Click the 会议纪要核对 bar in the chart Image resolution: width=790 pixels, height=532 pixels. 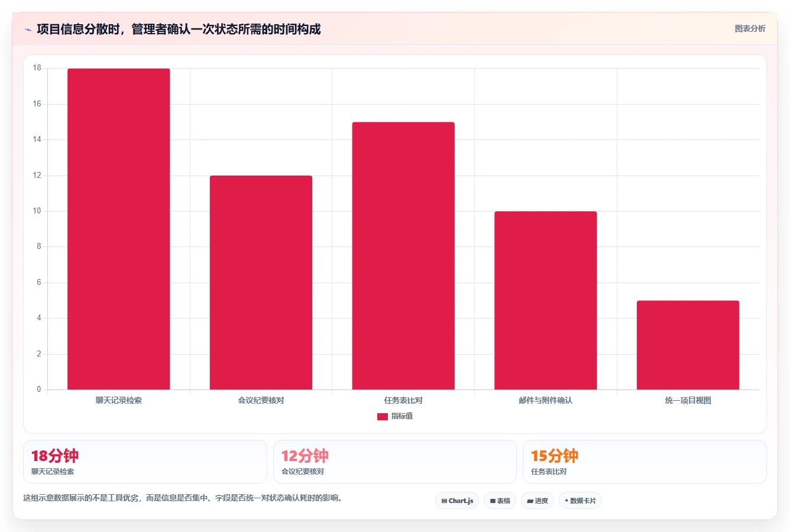click(261, 283)
